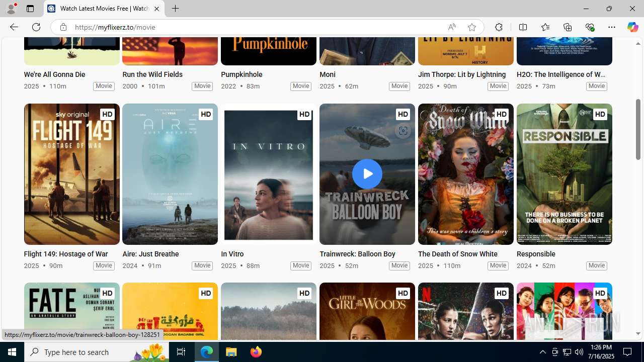
Task: Open We're All Gonna Die title link
Action: [x=54, y=74]
